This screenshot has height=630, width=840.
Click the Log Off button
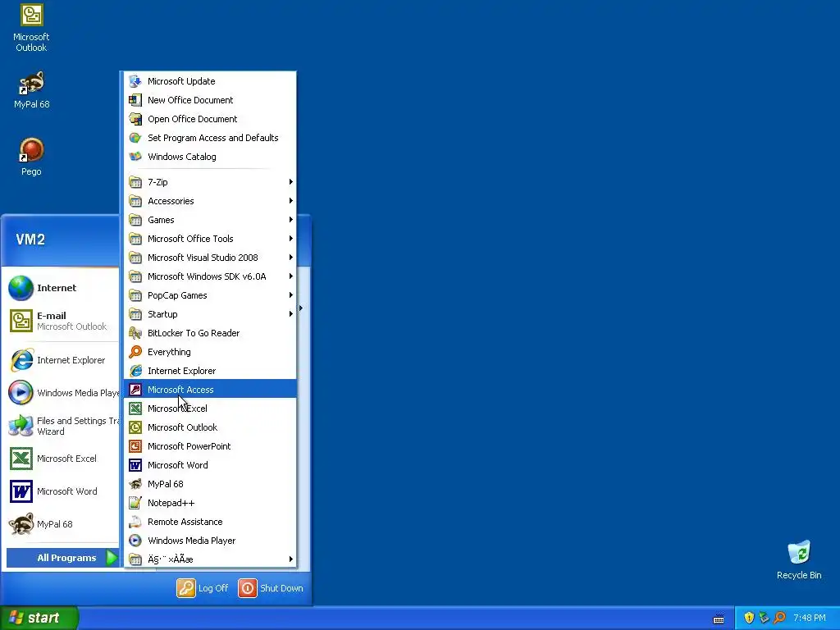tap(203, 588)
